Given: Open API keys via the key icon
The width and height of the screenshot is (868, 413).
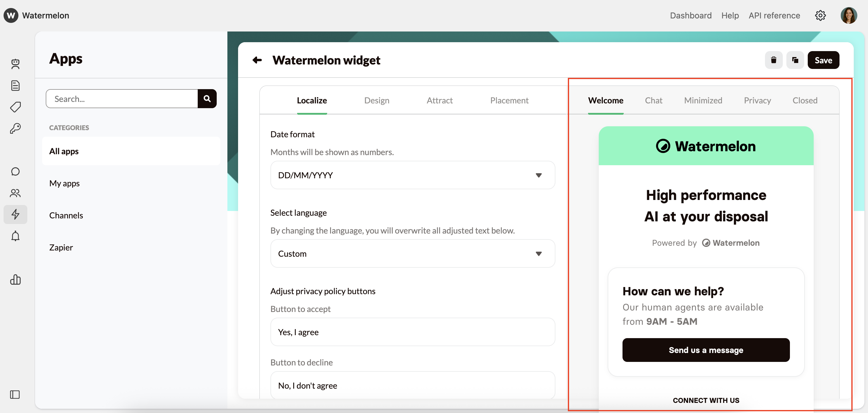Looking at the screenshot, I should 15,128.
